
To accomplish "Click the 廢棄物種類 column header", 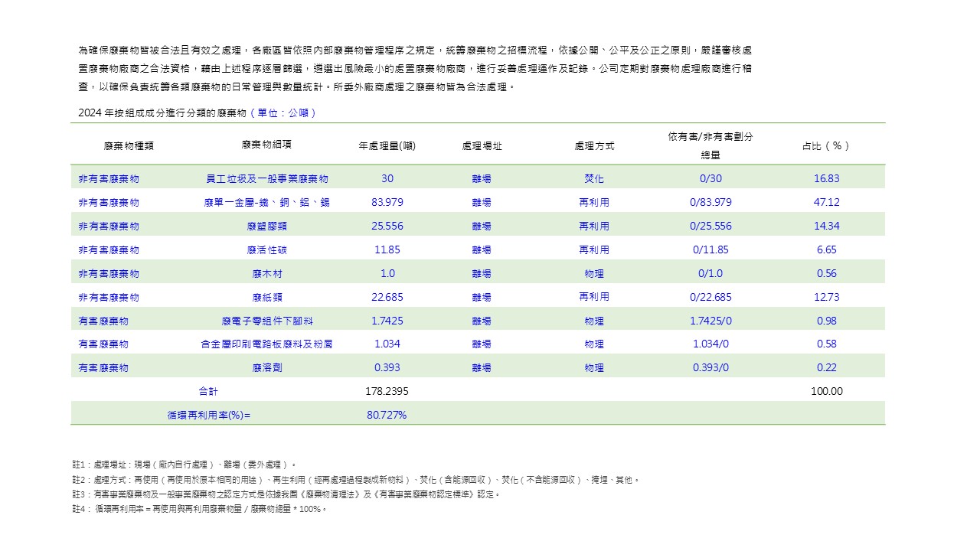I will coord(129,145).
